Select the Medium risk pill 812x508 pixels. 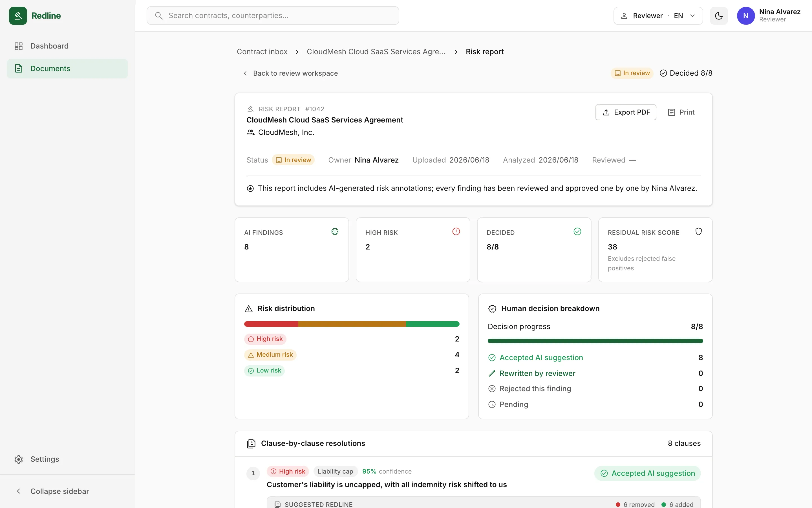point(270,355)
